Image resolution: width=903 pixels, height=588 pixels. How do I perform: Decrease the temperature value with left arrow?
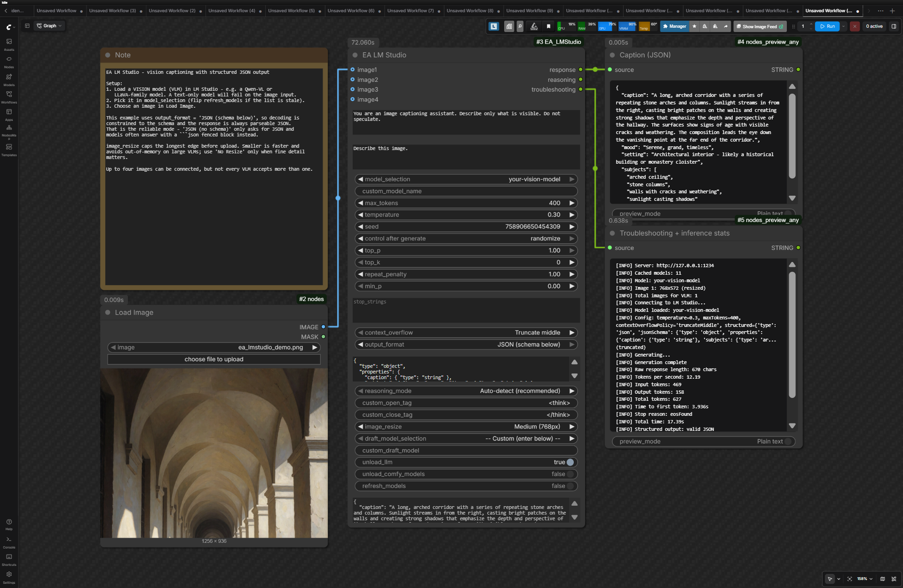click(360, 215)
